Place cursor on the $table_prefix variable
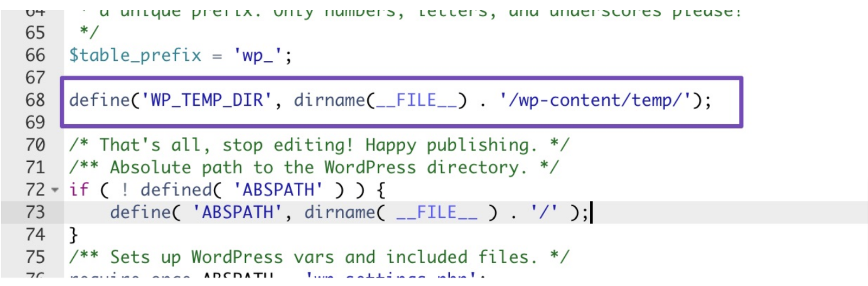This screenshot has height=286, width=868. coord(135,55)
